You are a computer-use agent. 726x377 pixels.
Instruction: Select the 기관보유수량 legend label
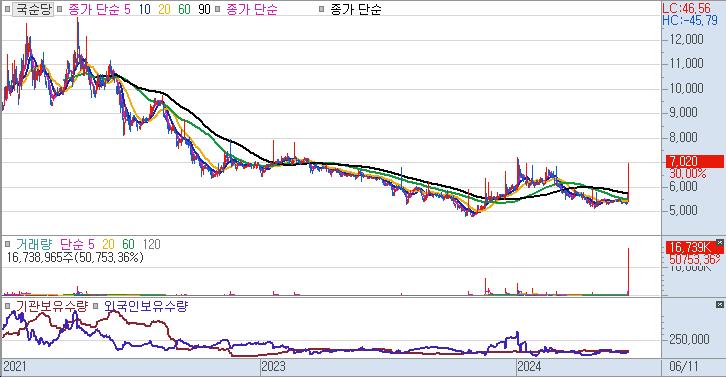(51, 306)
